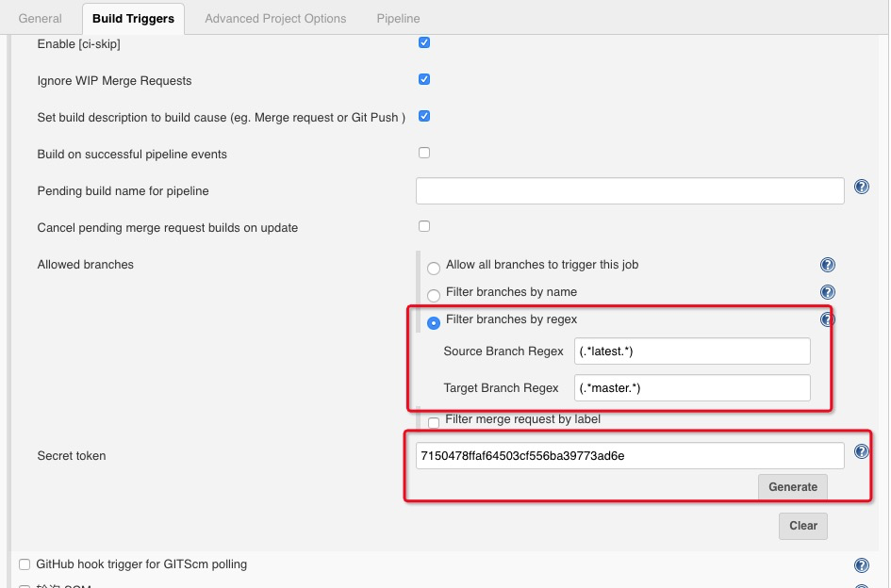Open help for Pending build name field

pos(862,187)
